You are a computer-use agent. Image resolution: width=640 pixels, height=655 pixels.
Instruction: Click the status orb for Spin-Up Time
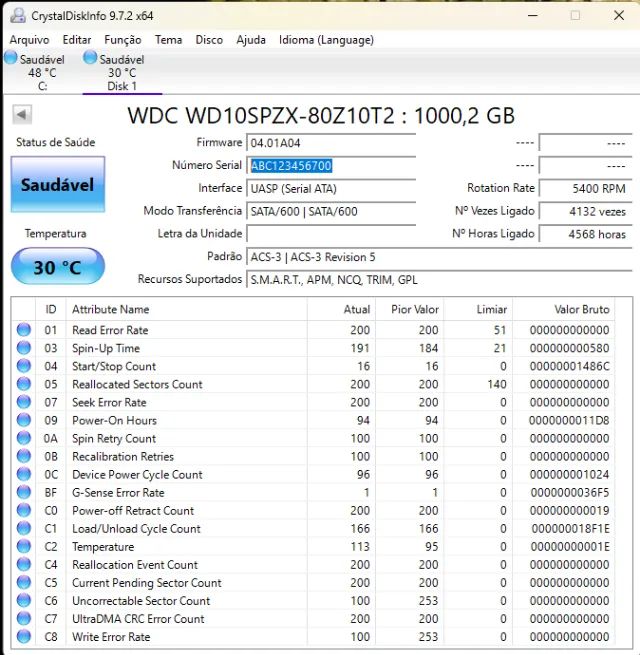[x=24, y=348]
